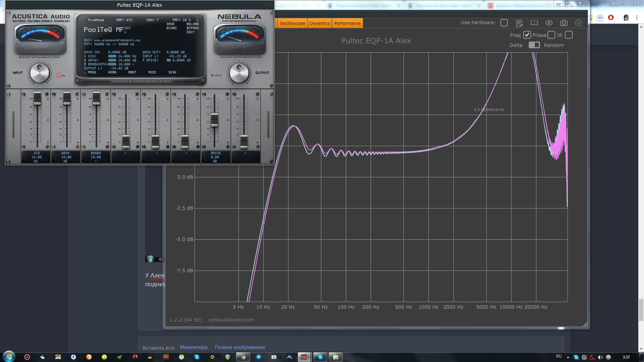Click the Полное изображение link
The width and height of the screenshot is (644, 362).
tap(240, 347)
